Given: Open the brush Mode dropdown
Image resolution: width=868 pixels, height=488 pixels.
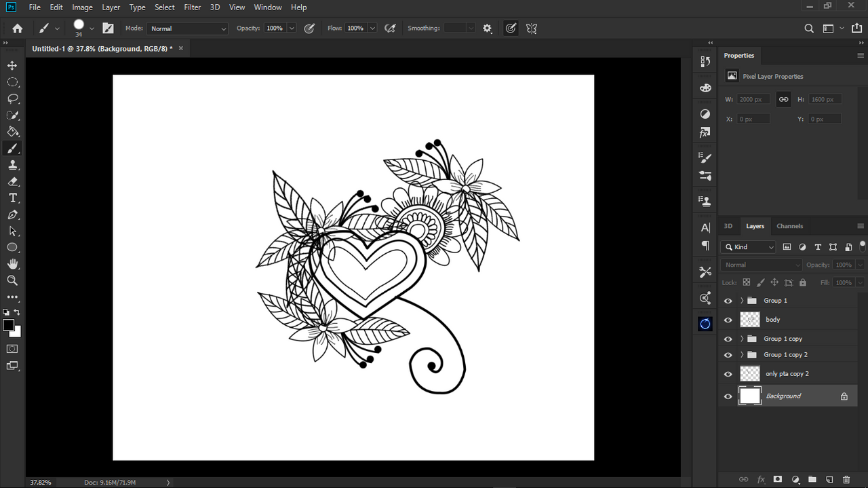Looking at the screenshot, I should [188, 29].
